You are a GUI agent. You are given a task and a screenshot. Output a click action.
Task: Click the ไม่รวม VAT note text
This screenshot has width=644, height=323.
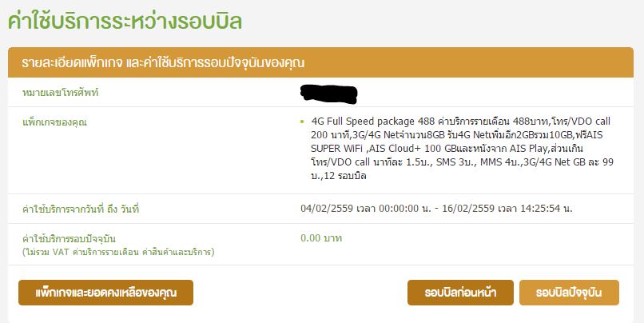point(118,252)
